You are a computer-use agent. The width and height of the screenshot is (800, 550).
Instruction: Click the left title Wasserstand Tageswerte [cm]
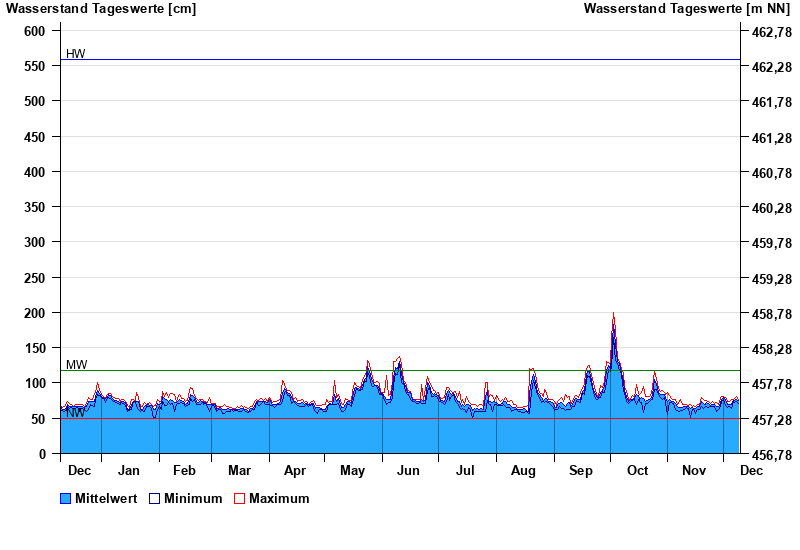(101, 9)
